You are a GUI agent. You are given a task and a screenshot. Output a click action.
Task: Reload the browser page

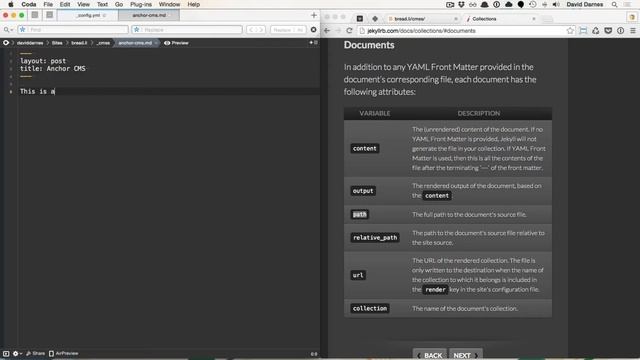[349, 31]
